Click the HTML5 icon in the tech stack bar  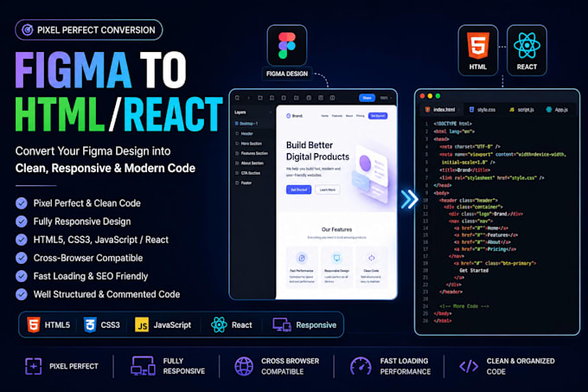tap(34, 325)
